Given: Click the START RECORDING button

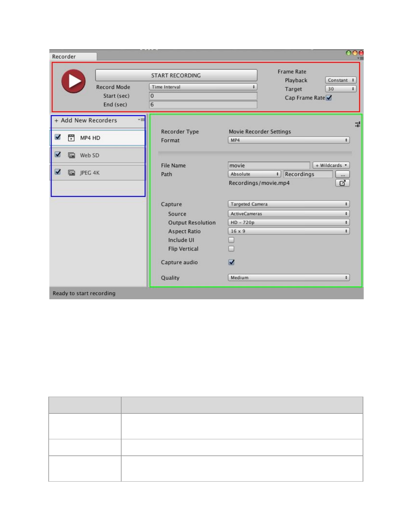Looking at the screenshot, I should click(176, 75).
